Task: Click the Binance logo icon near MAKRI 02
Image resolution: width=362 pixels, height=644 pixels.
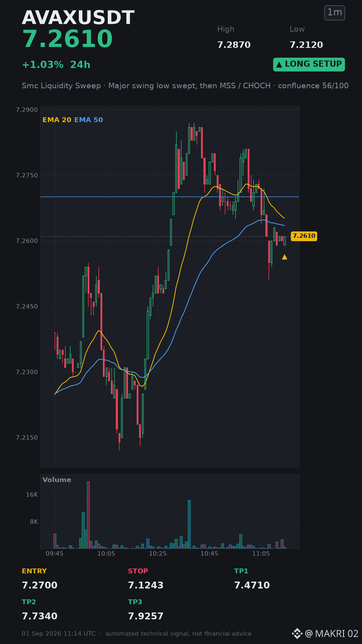Action: pos(297,634)
